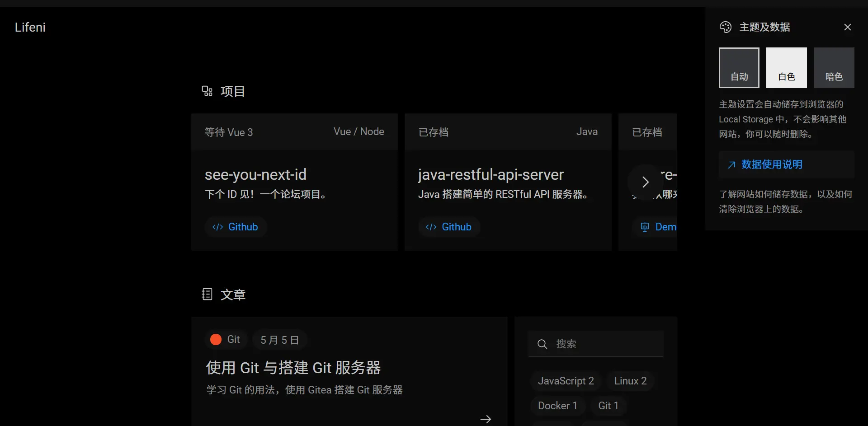Image resolution: width=868 pixels, height=426 pixels.
Task: Select the Docker tag filter
Action: [557, 406]
